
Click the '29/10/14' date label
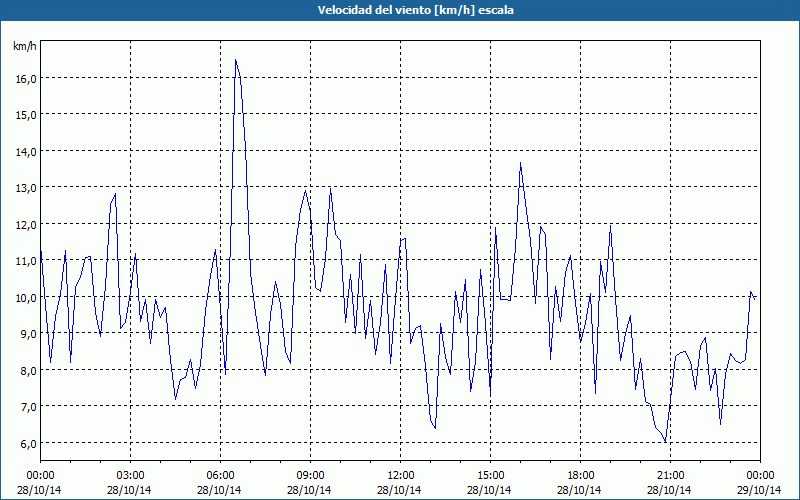pyautogui.click(x=759, y=490)
